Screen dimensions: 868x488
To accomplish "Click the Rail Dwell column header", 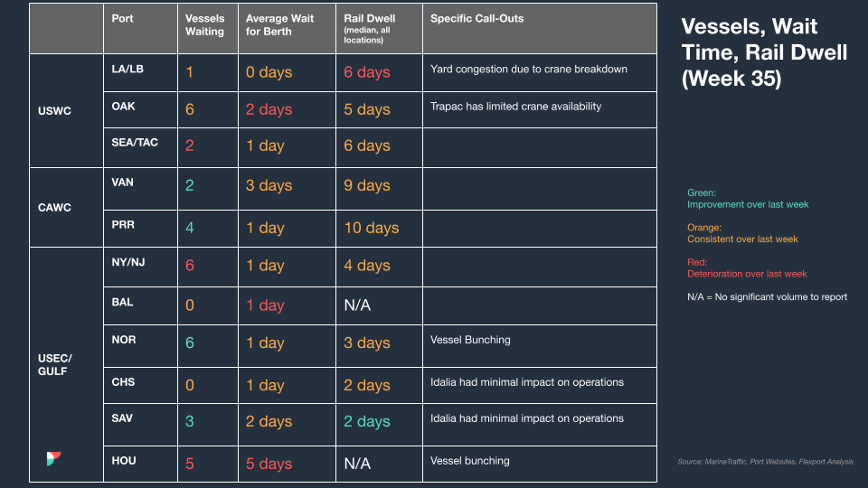I will click(369, 28).
